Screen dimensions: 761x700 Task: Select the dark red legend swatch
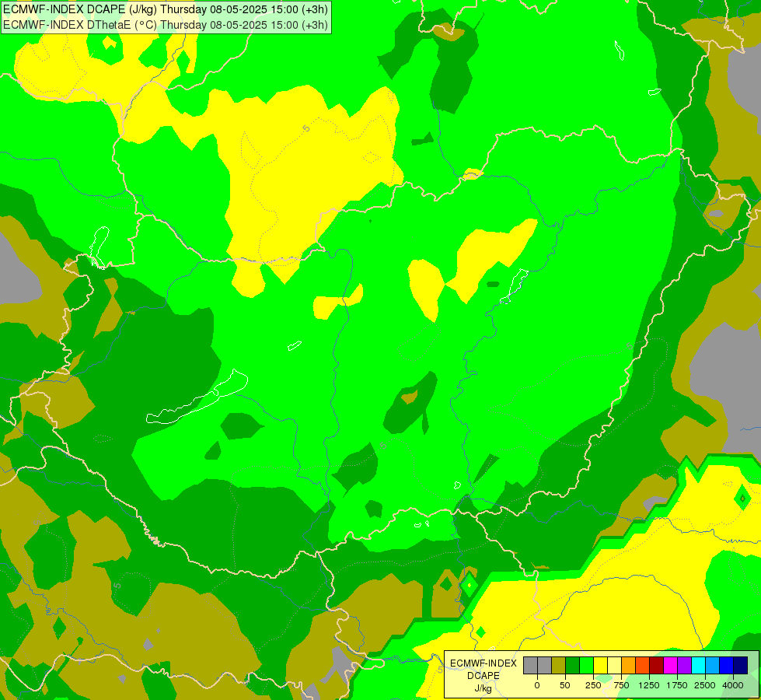(657, 665)
